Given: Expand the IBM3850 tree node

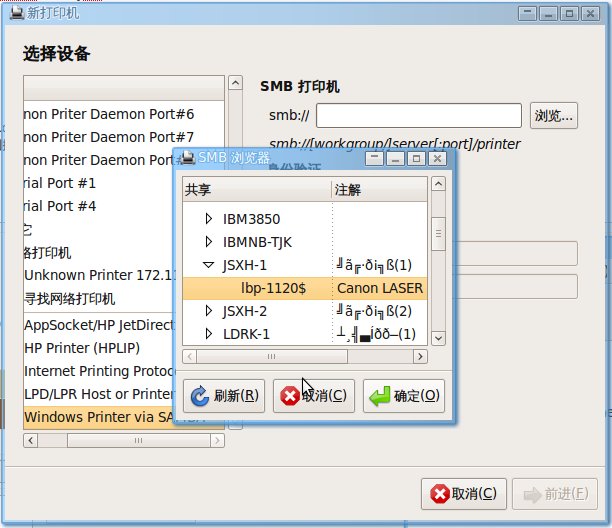Looking at the screenshot, I should (x=208, y=219).
